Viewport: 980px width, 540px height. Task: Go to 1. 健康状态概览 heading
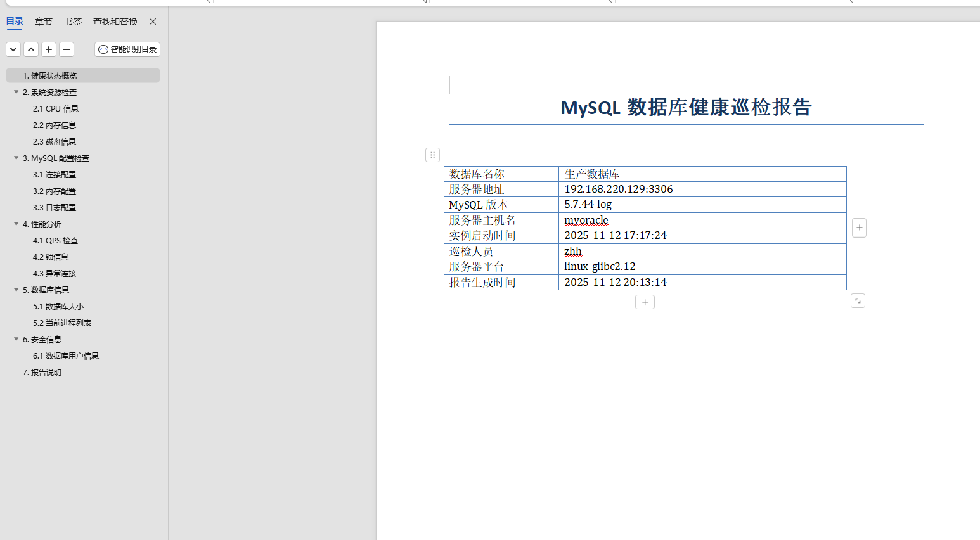pos(83,75)
